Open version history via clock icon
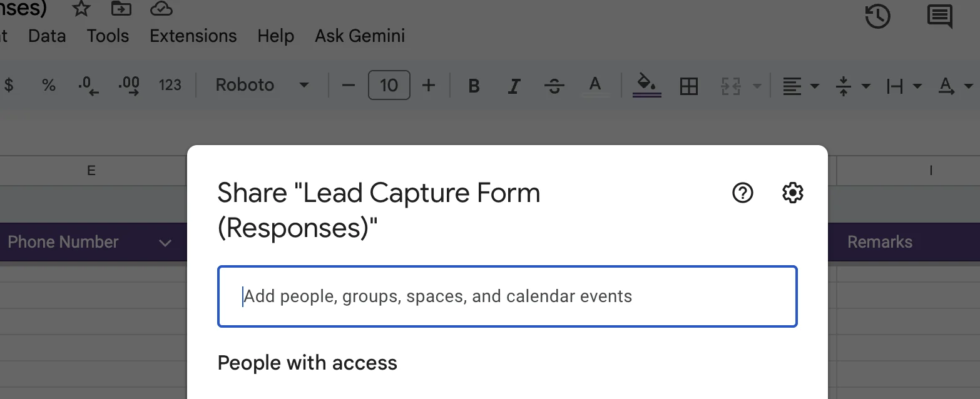Image resolution: width=980 pixels, height=399 pixels. pos(877,17)
